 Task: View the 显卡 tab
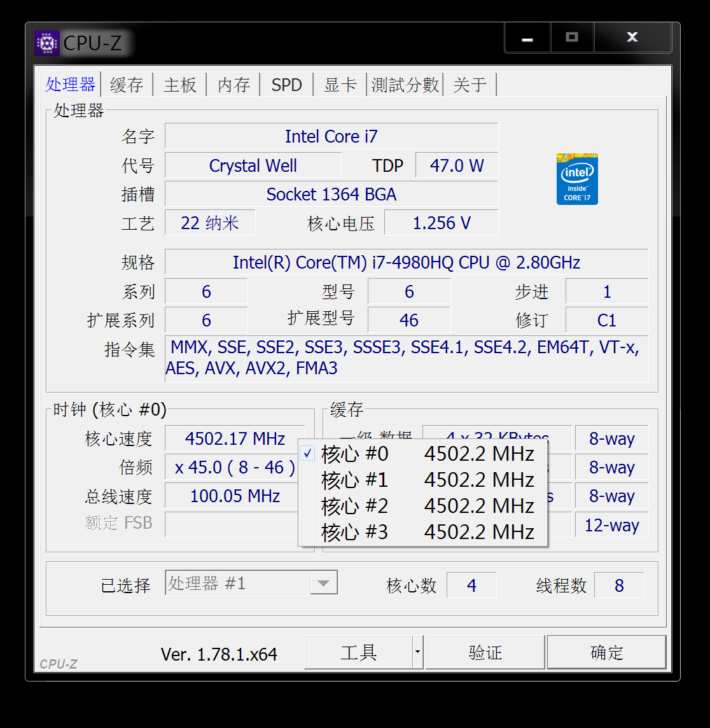coord(340,84)
